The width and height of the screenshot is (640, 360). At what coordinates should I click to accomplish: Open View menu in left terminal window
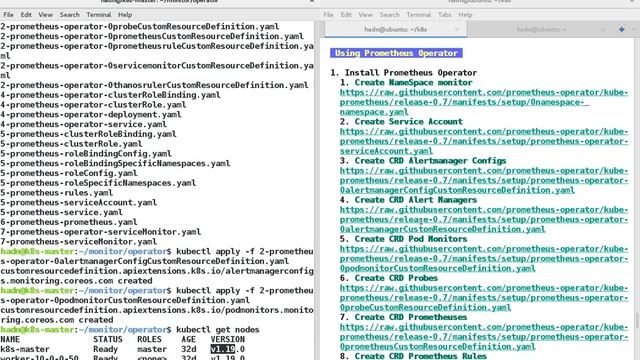(45, 15)
